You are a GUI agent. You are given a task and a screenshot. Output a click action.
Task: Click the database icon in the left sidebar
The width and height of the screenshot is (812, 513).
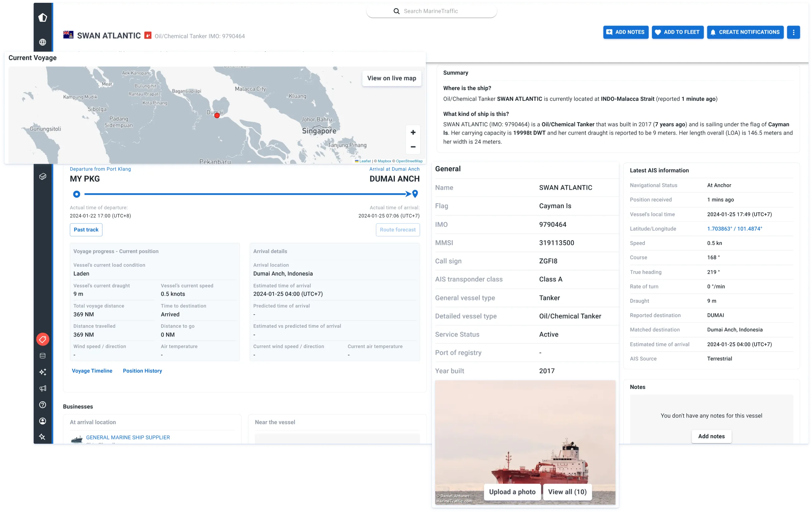43,355
